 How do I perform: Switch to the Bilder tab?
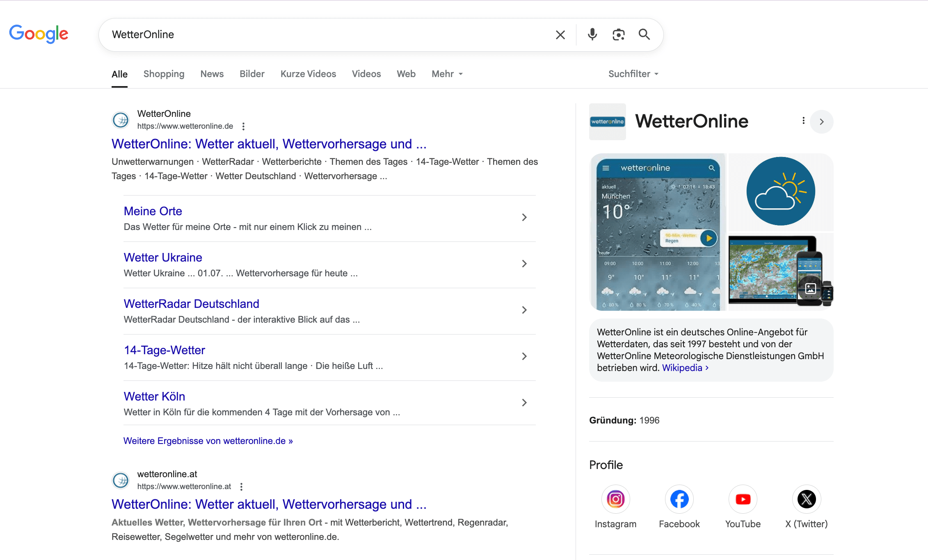(252, 74)
